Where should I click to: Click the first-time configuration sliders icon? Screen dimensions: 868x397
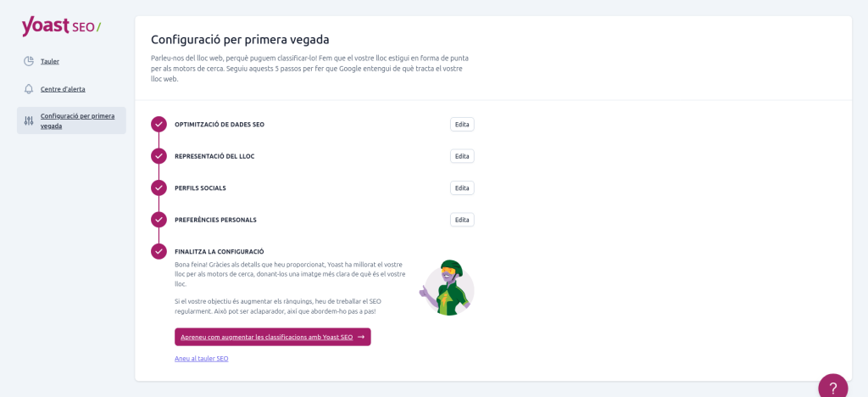29,120
